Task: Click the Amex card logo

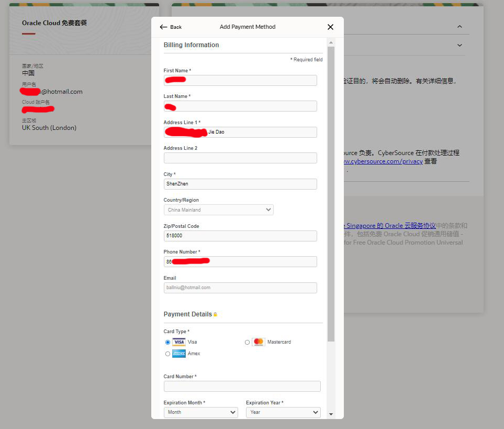Action: pos(179,354)
